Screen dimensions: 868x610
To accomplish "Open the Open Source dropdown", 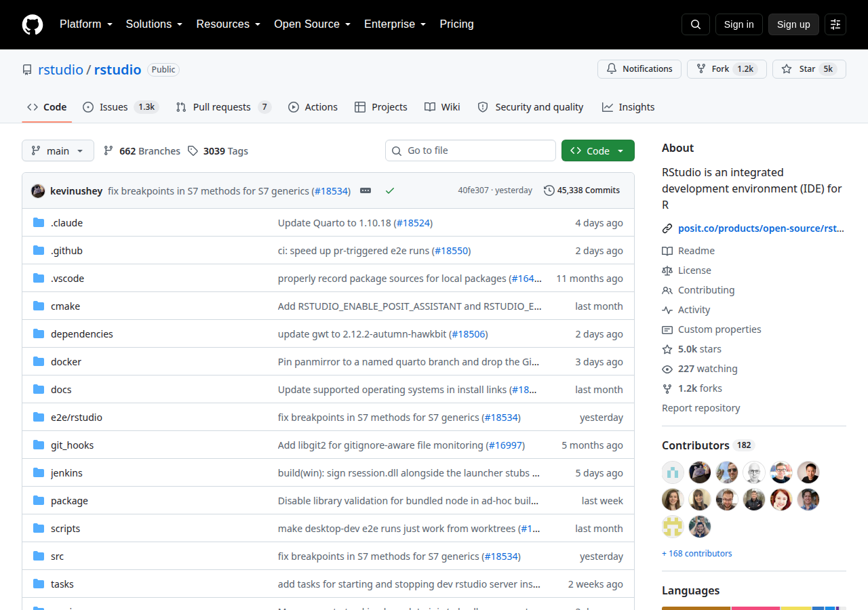I will pyautogui.click(x=312, y=24).
